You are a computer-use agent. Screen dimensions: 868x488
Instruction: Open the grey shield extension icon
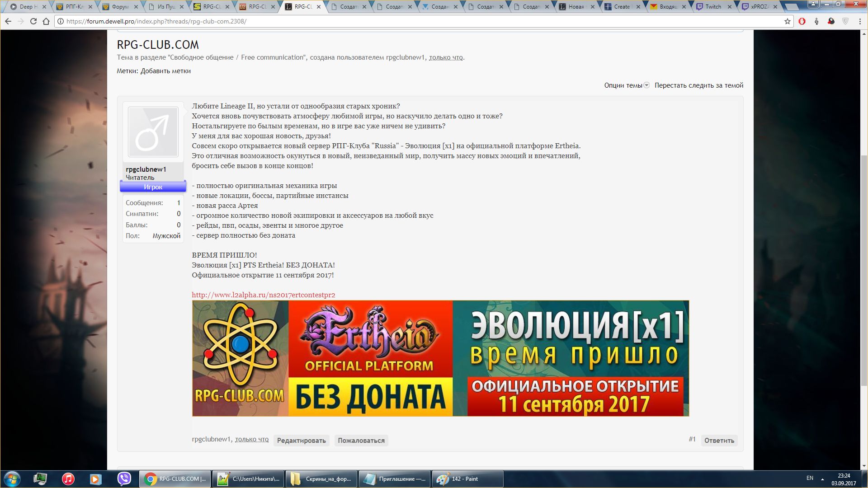[845, 21]
